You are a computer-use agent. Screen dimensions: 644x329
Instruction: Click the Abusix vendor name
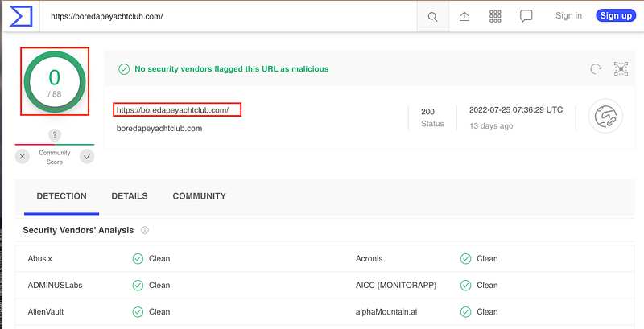click(39, 259)
